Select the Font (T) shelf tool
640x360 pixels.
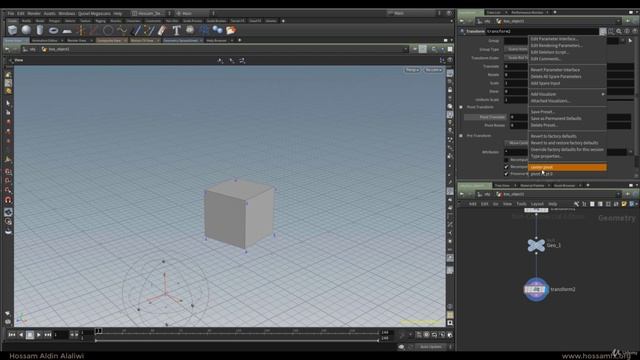176,30
